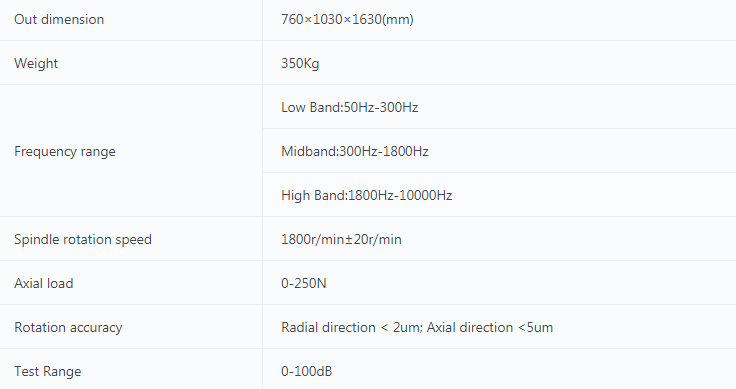Select the 0-100dB value
Image resolution: width=736 pixels, height=389 pixels.
307,371
